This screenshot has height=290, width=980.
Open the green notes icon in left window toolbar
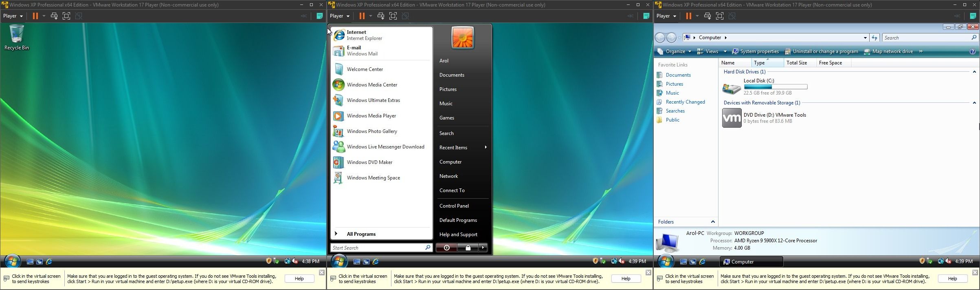pos(320,16)
